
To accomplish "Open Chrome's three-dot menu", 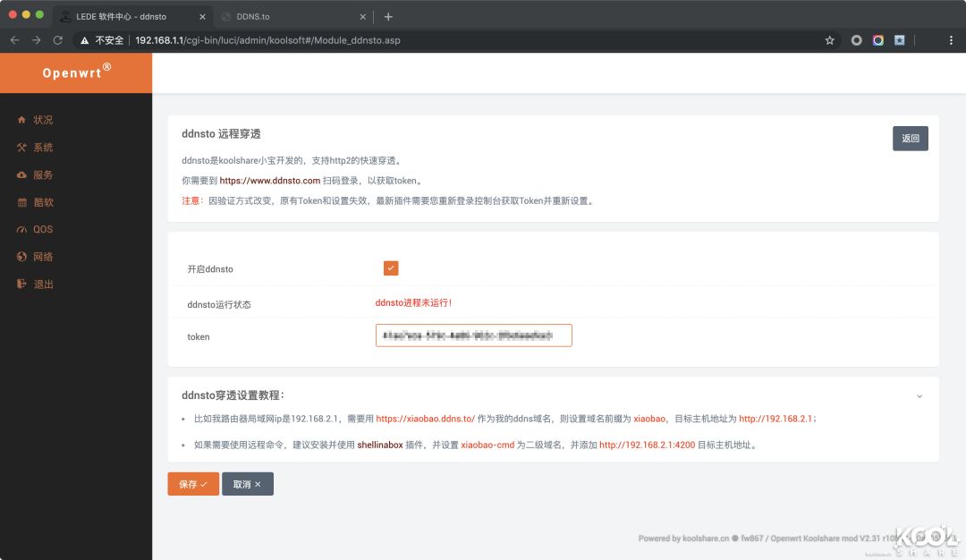I will pyautogui.click(x=951, y=39).
